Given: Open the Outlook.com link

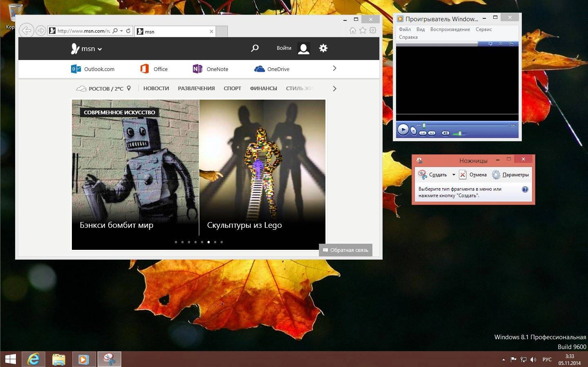Looking at the screenshot, I should (93, 69).
